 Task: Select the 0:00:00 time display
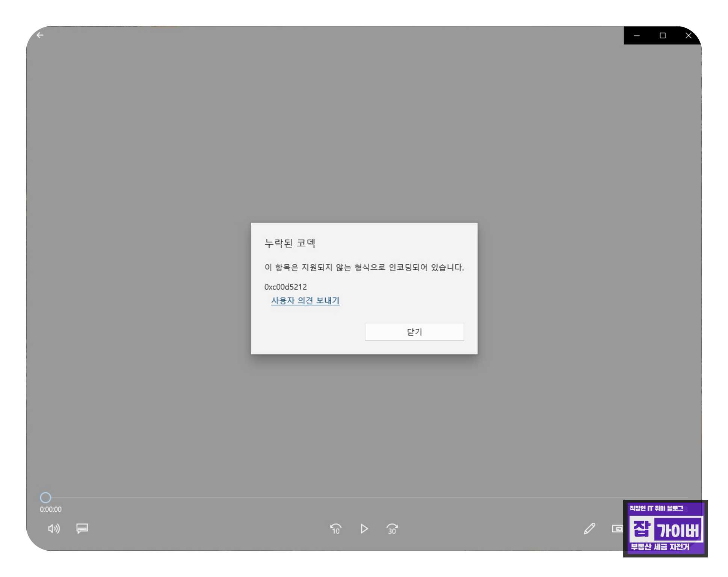(x=50, y=509)
